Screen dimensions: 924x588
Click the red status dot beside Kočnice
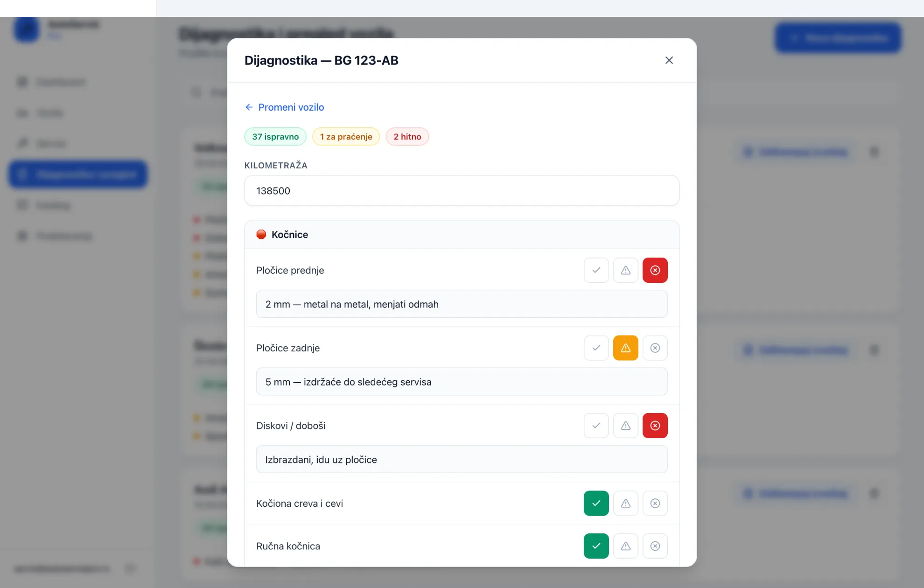point(261,234)
